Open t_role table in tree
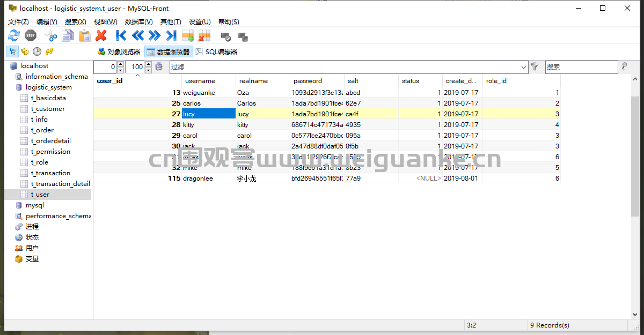The width and height of the screenshot is (644, 335). [39, 162]
